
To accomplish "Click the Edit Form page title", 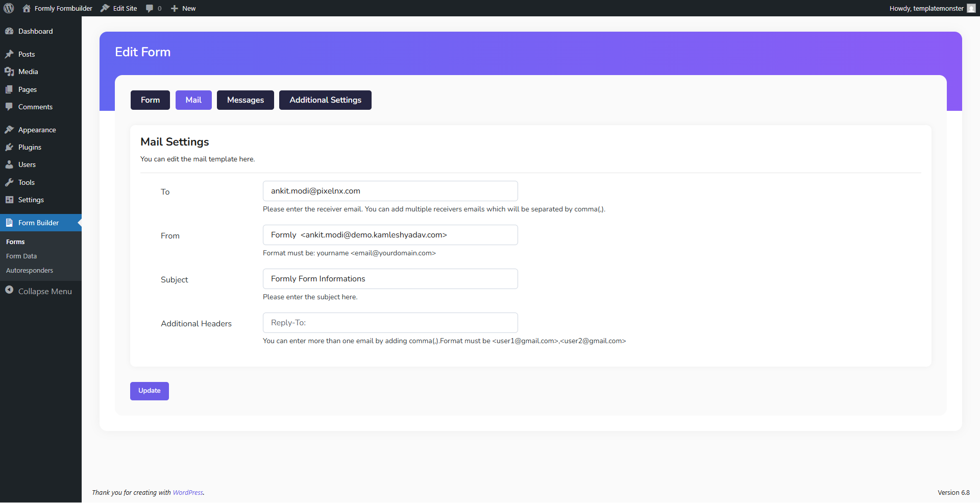I will 143,52.
